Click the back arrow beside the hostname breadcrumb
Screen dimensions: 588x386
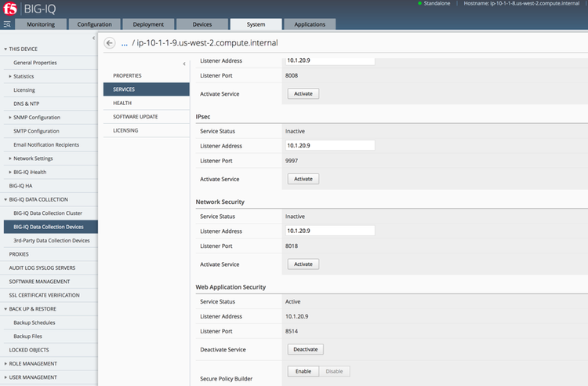pos(109,42)
